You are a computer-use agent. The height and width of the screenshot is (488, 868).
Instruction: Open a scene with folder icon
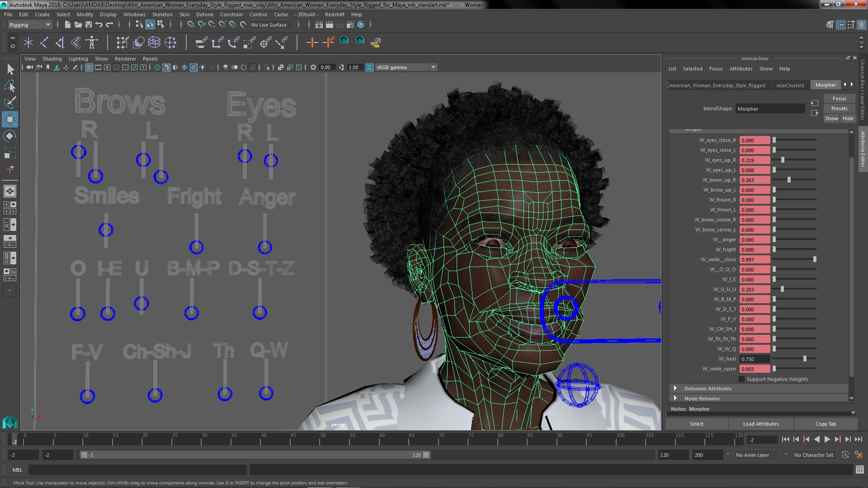pyautogui.click(x=78, y=24)
